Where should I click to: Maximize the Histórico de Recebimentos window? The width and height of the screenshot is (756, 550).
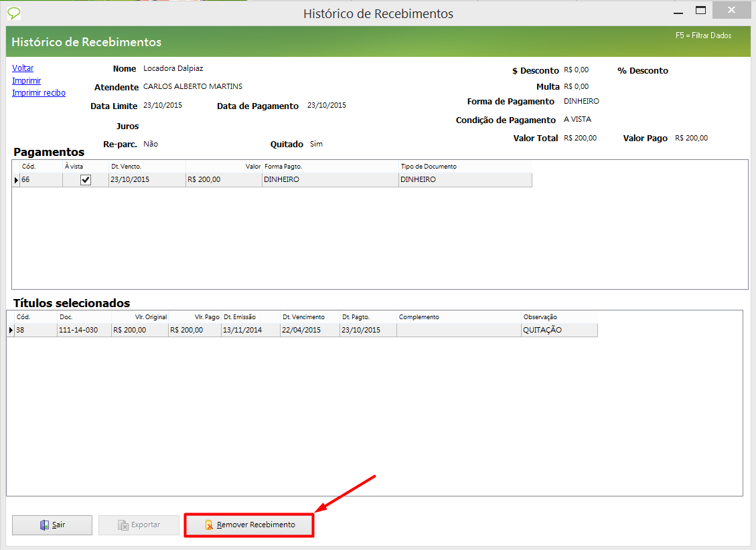point(701,11)
